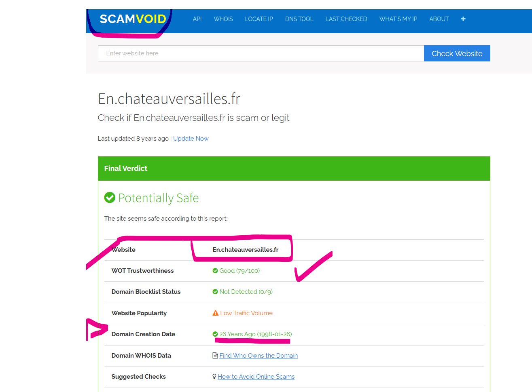The height and width of the screenshot is (392, 532).
Task: Click the WHOIS document icon
Action: coord(215,356)
